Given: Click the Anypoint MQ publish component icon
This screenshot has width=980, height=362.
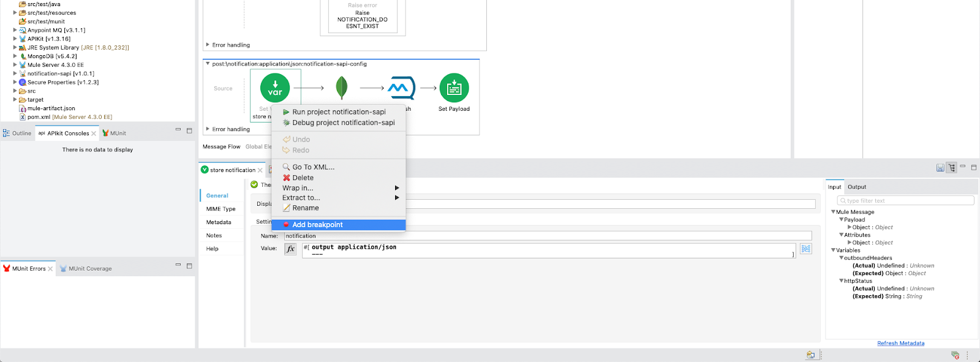Looking at the screenshot, I should point(401,88).
